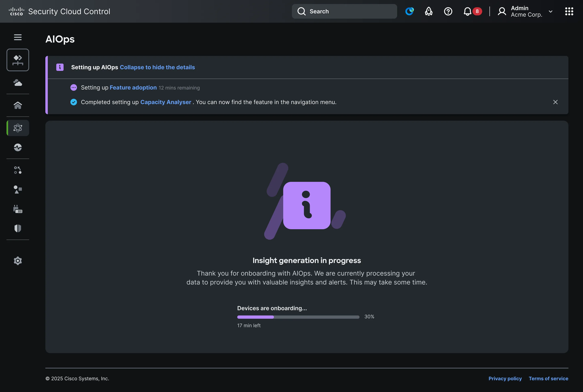
Task: Click the Insight generation in progress heading
Action: [307, 261]
